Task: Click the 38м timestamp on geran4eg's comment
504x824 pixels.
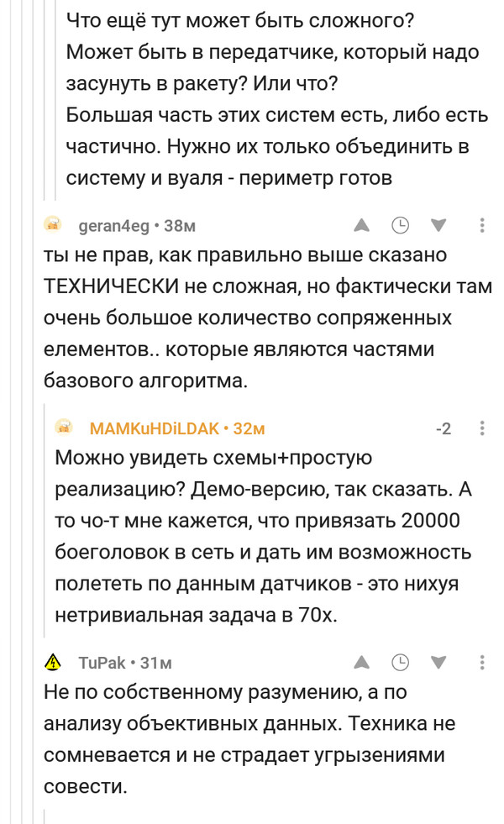Action: (x=180, y=225)
